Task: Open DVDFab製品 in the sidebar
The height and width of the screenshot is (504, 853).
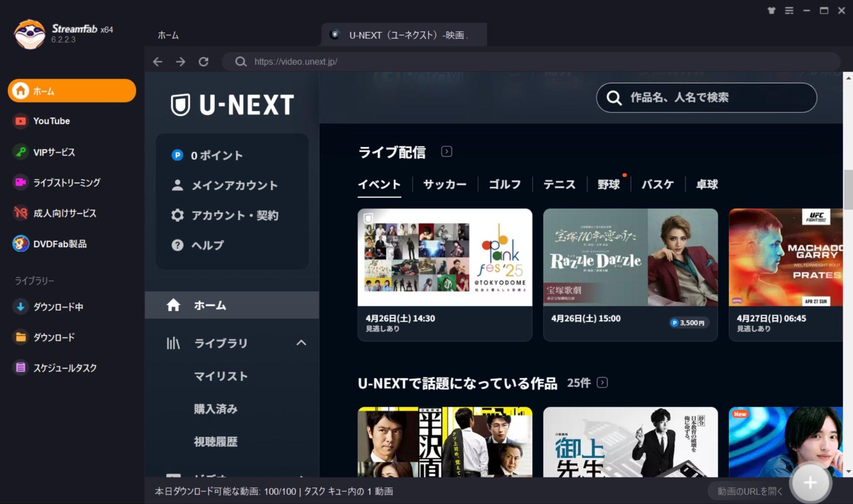Action: pyautogui.click(x=60, y=244)
